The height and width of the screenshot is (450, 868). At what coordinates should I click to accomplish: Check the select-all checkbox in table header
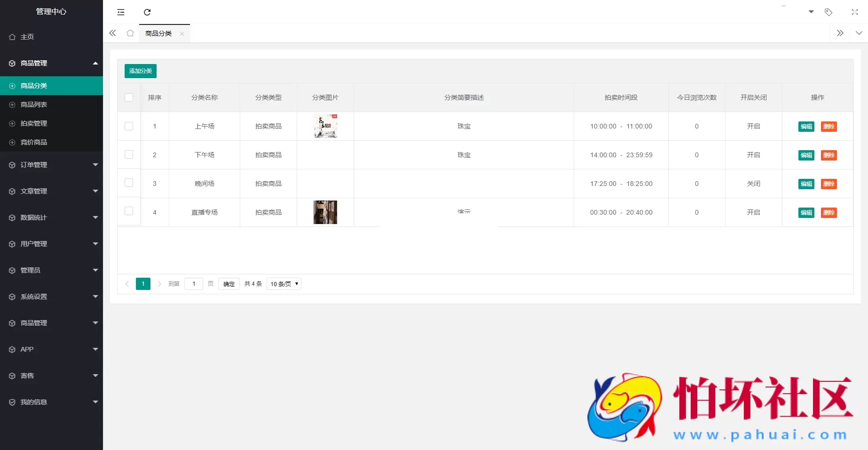click(128, 97)
